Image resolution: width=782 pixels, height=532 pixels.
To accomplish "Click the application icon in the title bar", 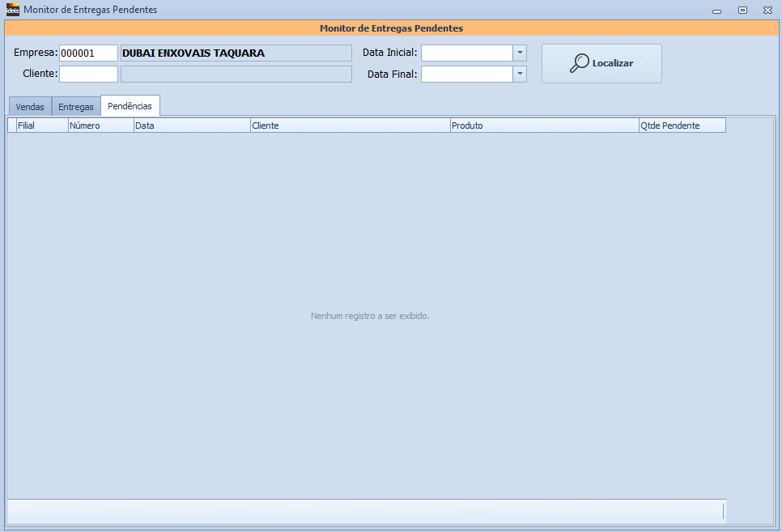I will 12,10.
